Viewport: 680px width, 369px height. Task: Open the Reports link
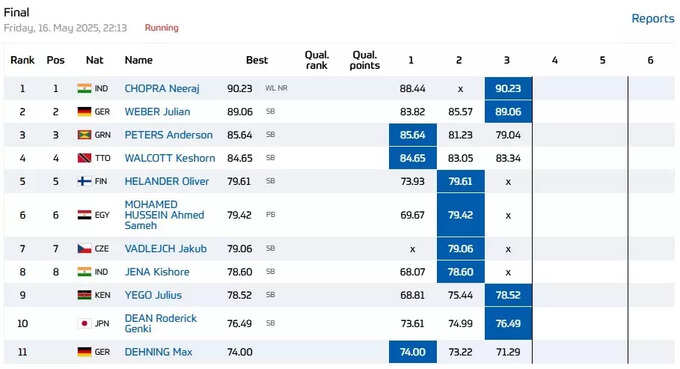pos(653,19)
